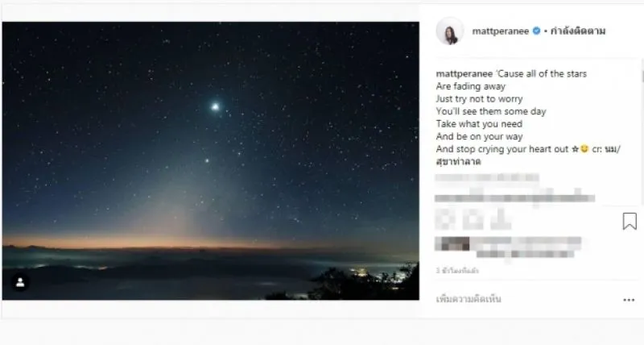Click the credit text สุขาท่าลาด in caption

tap(458, 161)
